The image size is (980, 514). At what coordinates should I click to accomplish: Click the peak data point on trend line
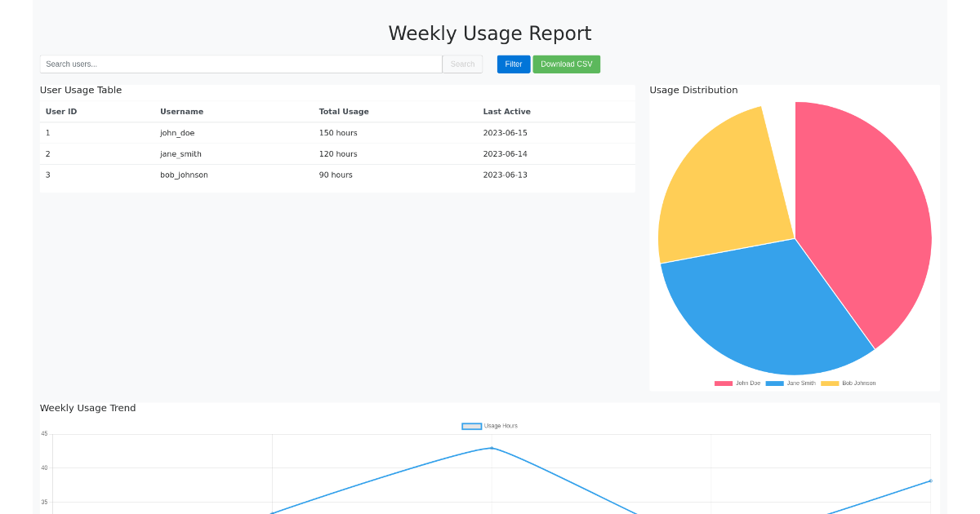point(492,448)
